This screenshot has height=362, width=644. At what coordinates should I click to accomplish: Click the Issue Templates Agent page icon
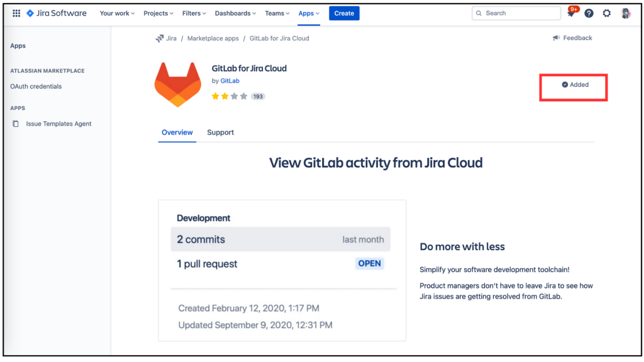point(16,124)
